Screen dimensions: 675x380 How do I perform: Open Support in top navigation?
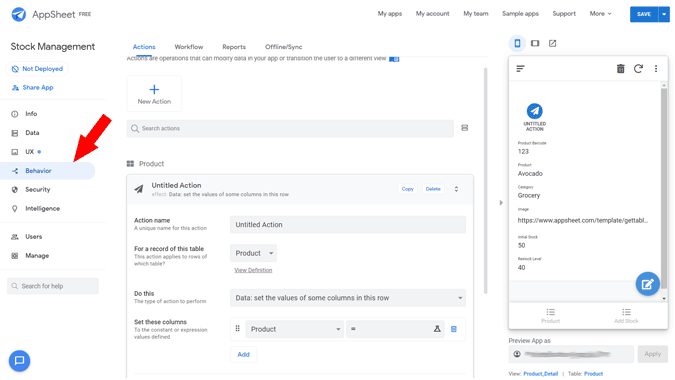click(x=564, y=14)
